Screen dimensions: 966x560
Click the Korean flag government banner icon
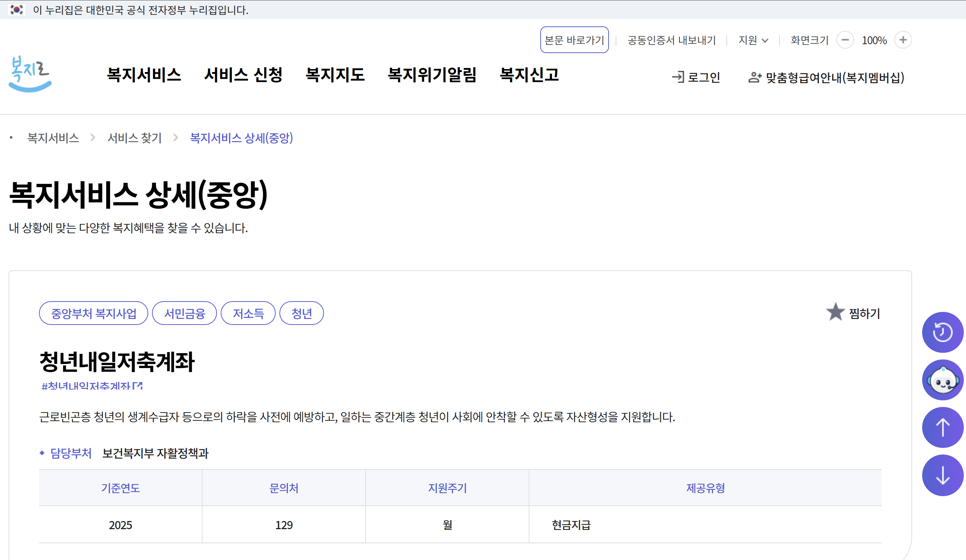pyautogui.click(x=17, y=10)
